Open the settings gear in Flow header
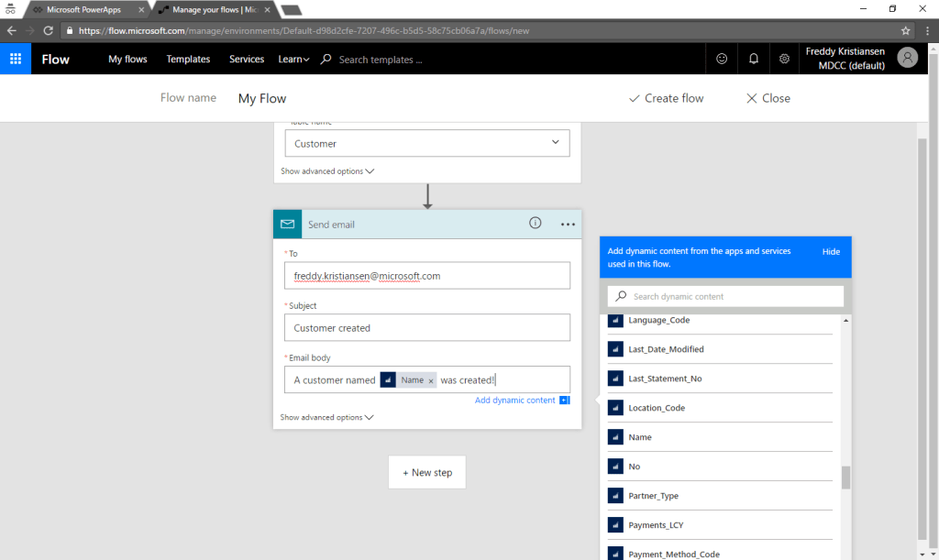 784,59
